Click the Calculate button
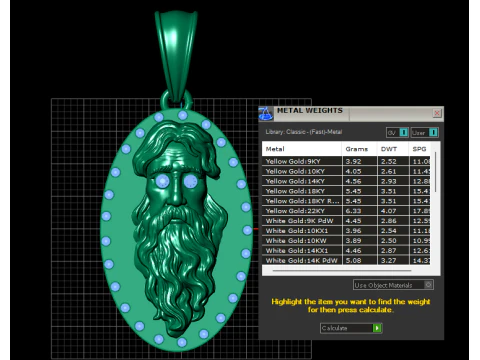 (x=351, y=328)
